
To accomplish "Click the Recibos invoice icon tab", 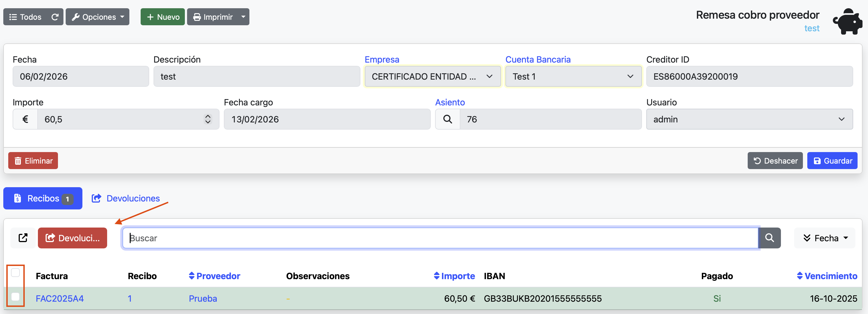I will pos(18,198).
